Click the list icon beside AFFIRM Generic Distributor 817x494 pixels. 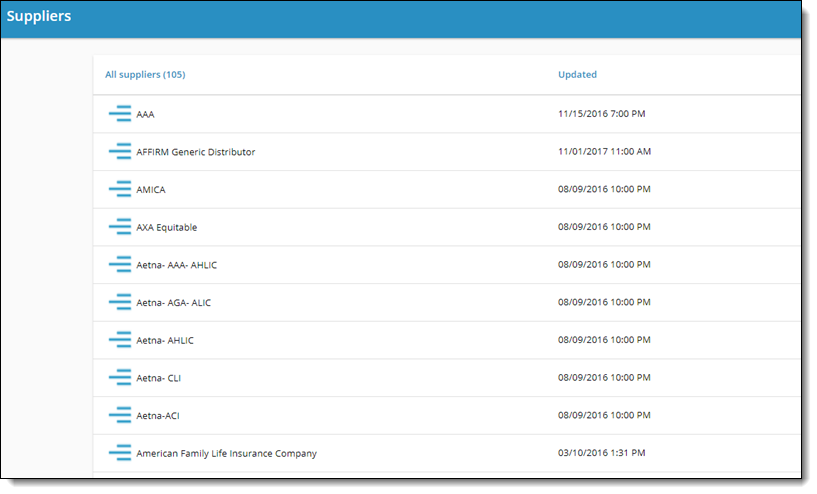coord(120,152)
